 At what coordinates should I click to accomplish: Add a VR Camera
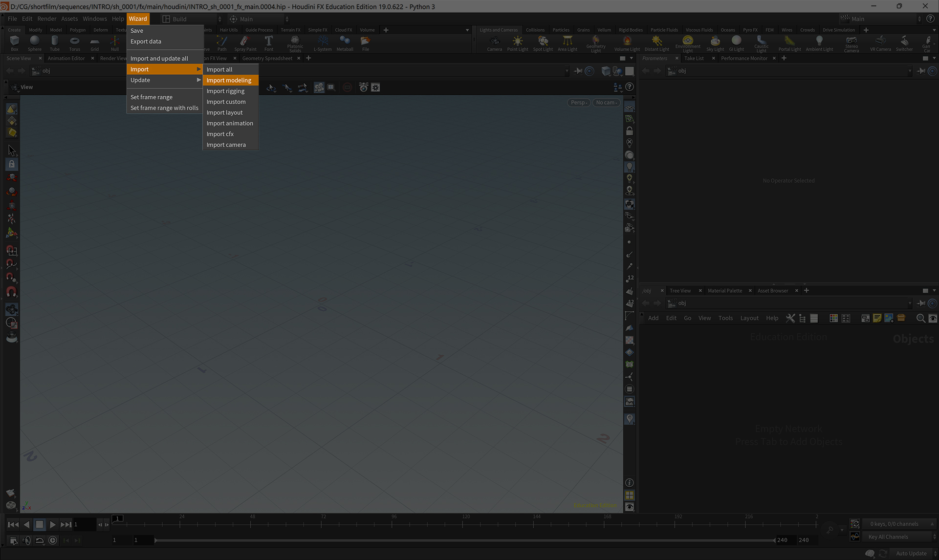(x=880, y=43)
